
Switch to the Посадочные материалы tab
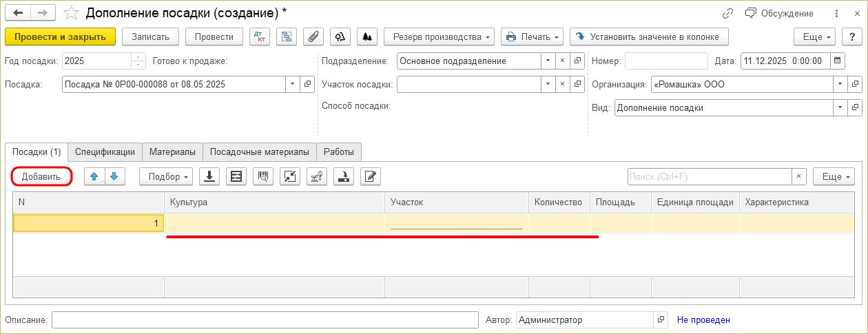[260, 152]
